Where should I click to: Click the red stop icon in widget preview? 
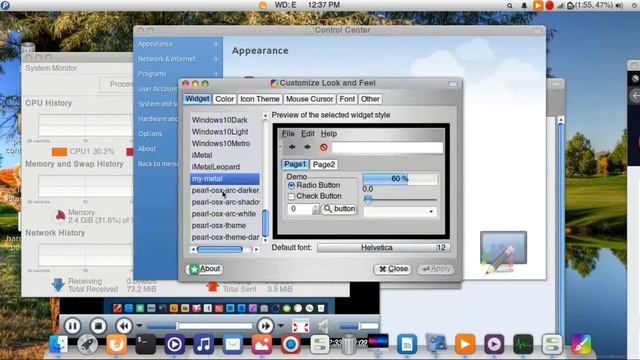point(324,147)
